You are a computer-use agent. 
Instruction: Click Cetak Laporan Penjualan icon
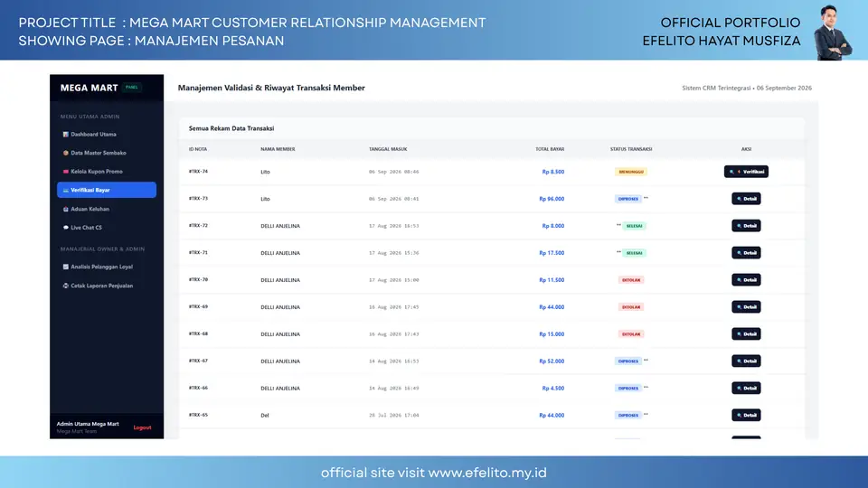pyautogui.click(x=65, y=286)
